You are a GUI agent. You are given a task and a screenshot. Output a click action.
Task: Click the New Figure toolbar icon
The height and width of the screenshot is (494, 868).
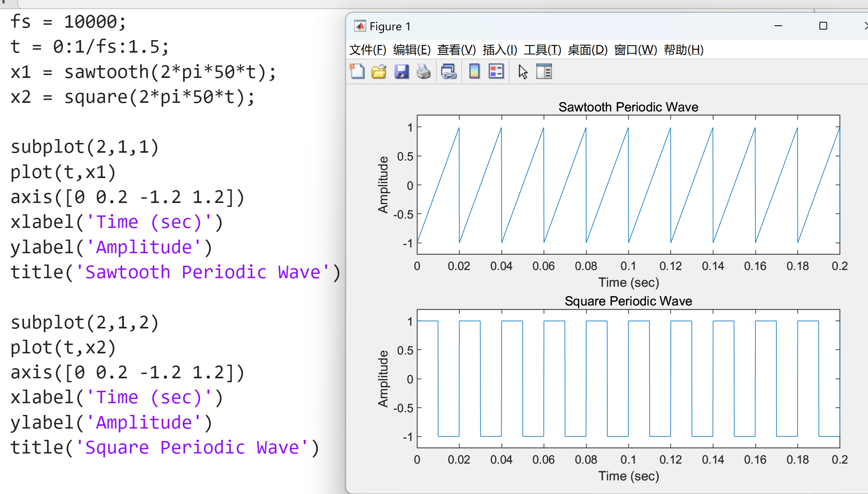[x=357, y=72]
